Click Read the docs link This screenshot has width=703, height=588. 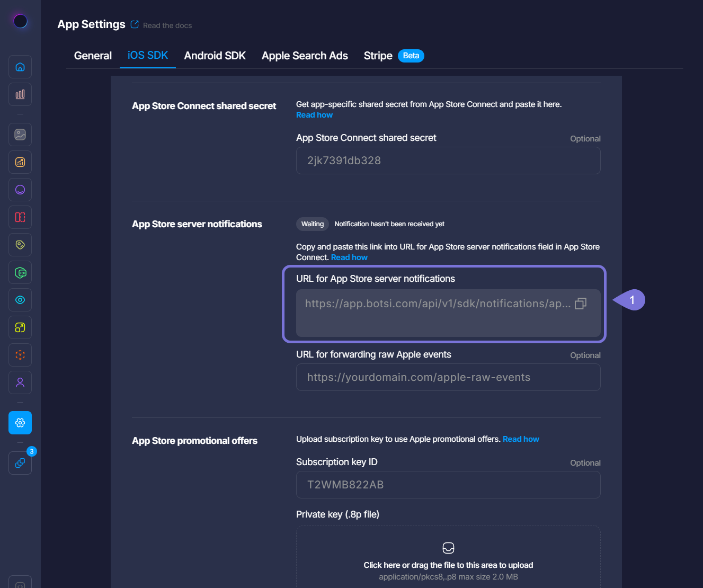tap(167, 25)
